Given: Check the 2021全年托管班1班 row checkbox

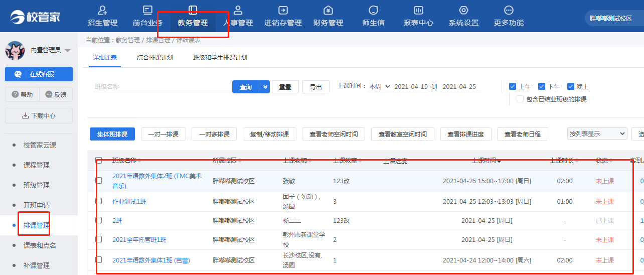Looking at the screenshot, I should pyautogui.click(x=99, y=239).
